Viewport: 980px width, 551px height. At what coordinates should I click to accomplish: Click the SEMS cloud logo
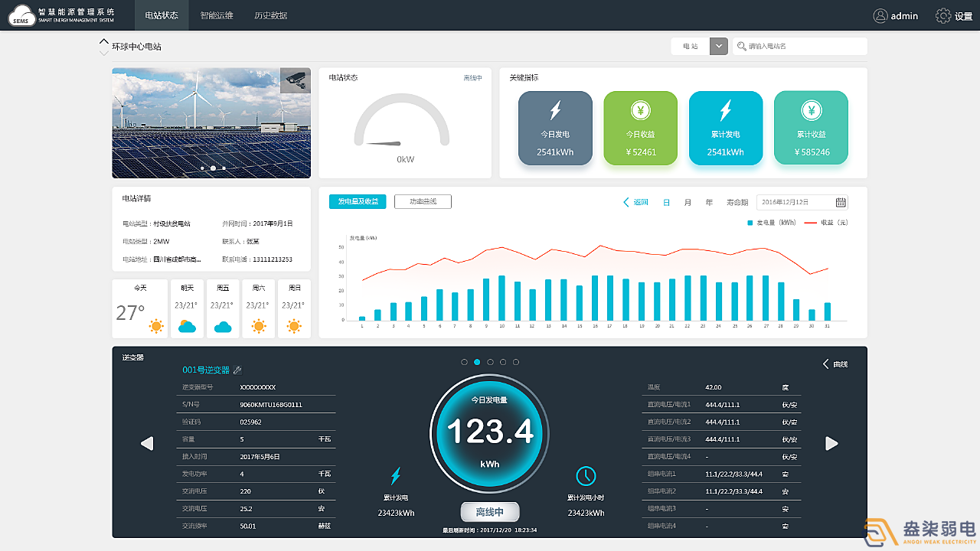coord(21,15)
